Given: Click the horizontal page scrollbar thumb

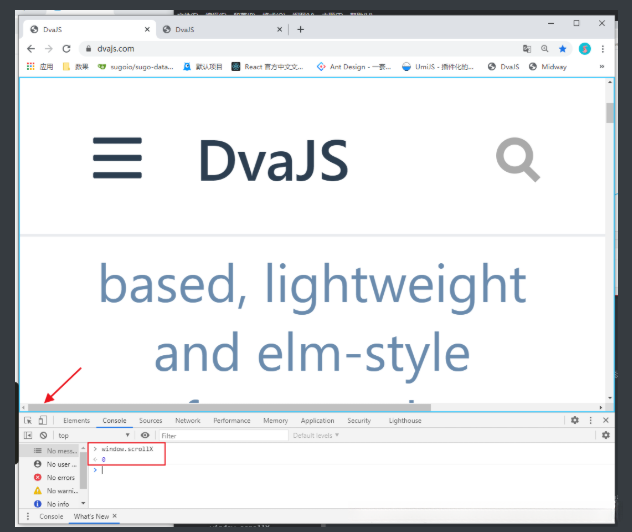Looking at the screenshot, I should (x=229, y=407).
